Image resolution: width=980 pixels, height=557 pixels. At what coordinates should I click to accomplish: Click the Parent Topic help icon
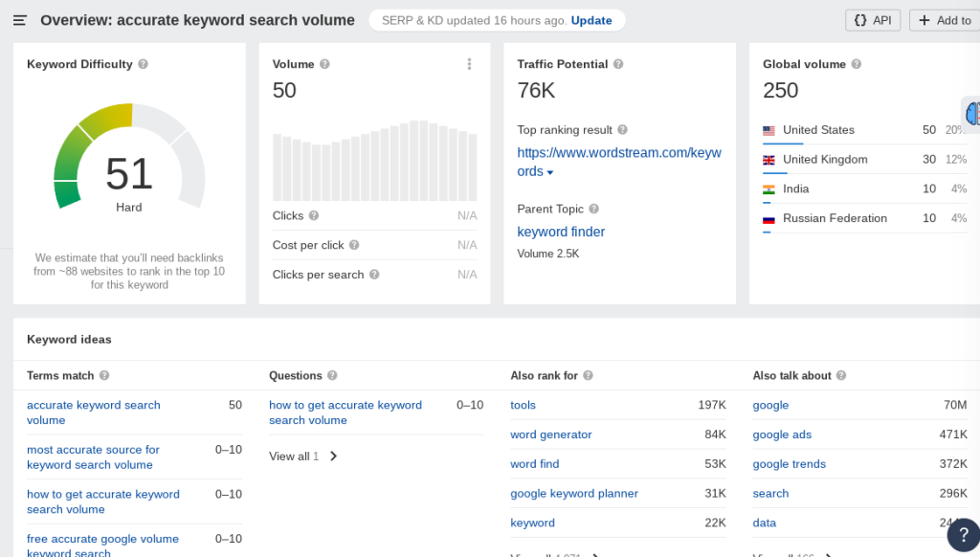click(x=593, y=209)
